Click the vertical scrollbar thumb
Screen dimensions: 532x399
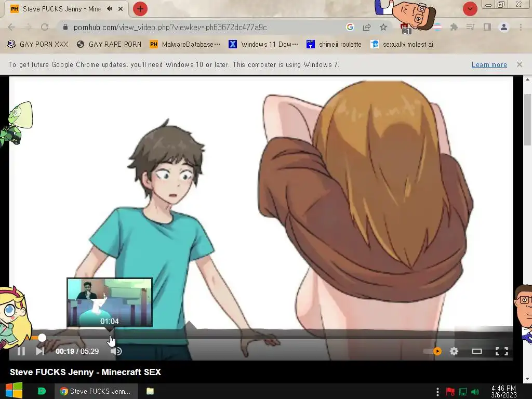pos(528,119)
